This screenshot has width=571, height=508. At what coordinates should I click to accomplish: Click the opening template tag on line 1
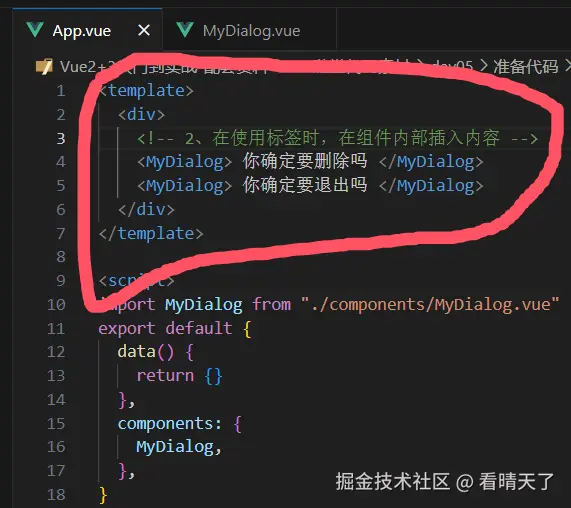click(146, 91)
